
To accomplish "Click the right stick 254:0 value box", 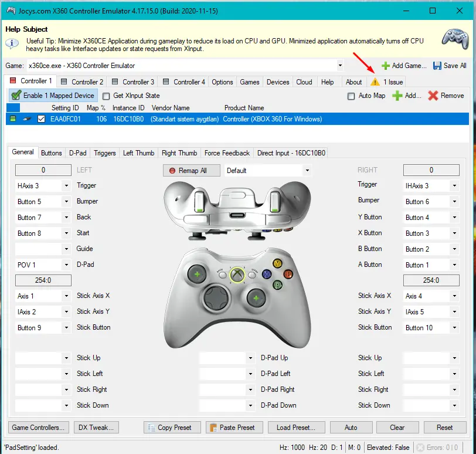I will click(431, 280).
